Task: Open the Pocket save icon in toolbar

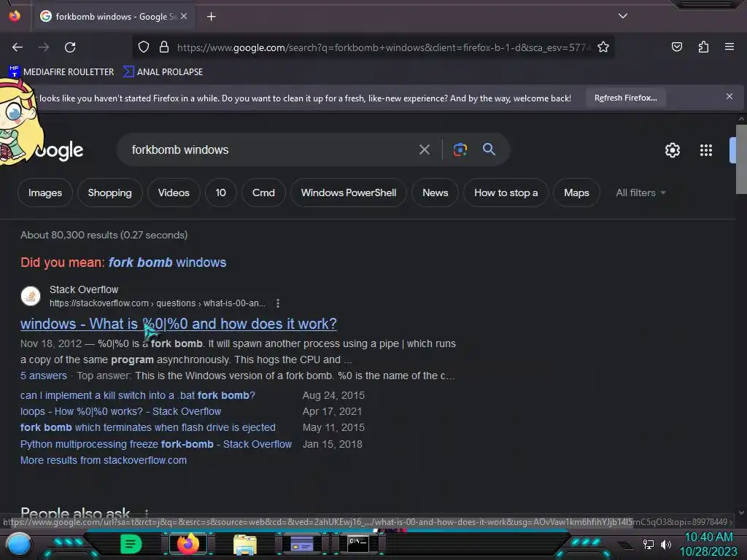Action: (x=676, y=47)
